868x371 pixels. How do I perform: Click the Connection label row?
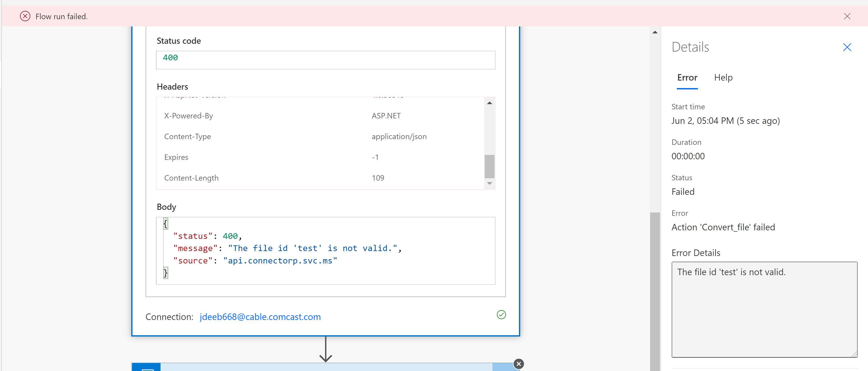(169, 316)
